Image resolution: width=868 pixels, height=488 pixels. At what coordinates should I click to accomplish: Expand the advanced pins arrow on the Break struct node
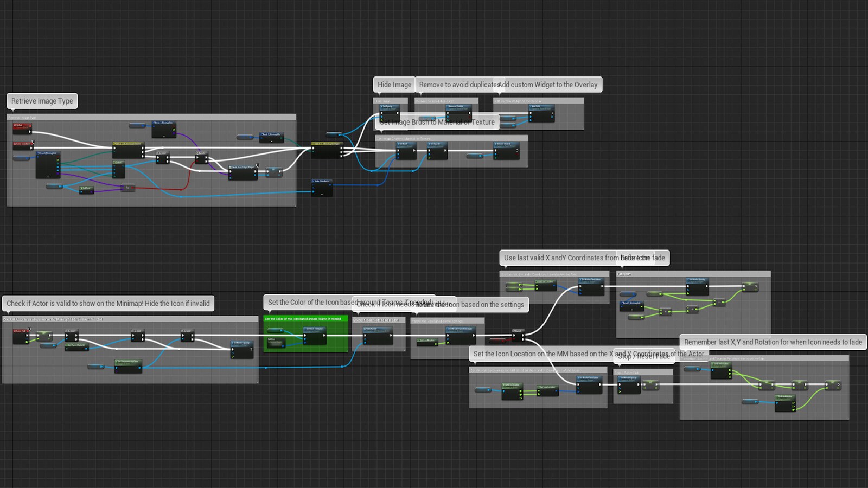(x=49, y=177)
